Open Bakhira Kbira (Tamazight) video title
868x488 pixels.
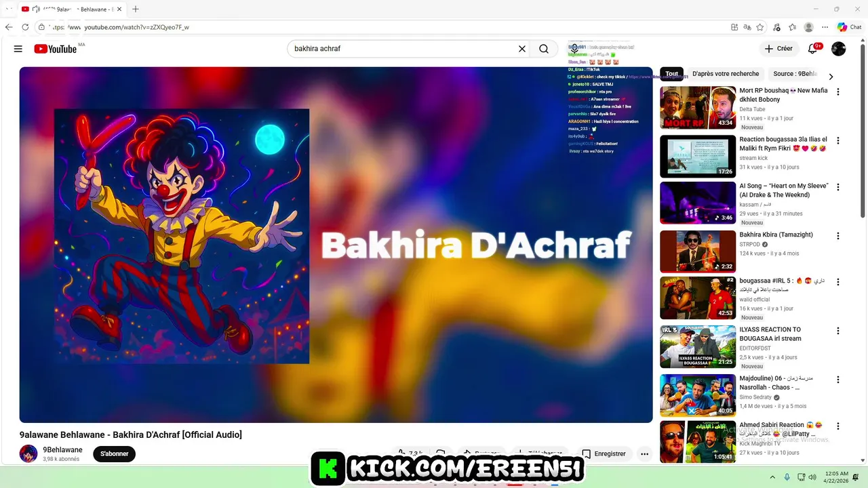click(776, 235)
